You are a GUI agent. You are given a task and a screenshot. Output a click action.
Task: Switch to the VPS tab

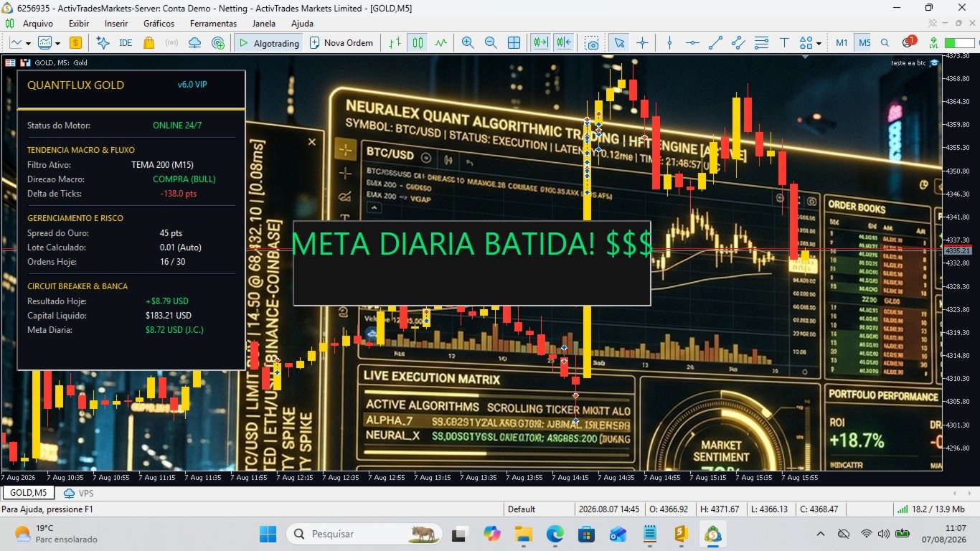point(79,494)
